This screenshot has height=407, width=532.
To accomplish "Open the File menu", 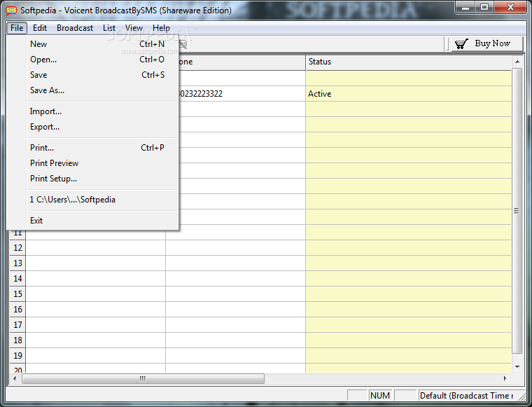I will click(17, 28).
